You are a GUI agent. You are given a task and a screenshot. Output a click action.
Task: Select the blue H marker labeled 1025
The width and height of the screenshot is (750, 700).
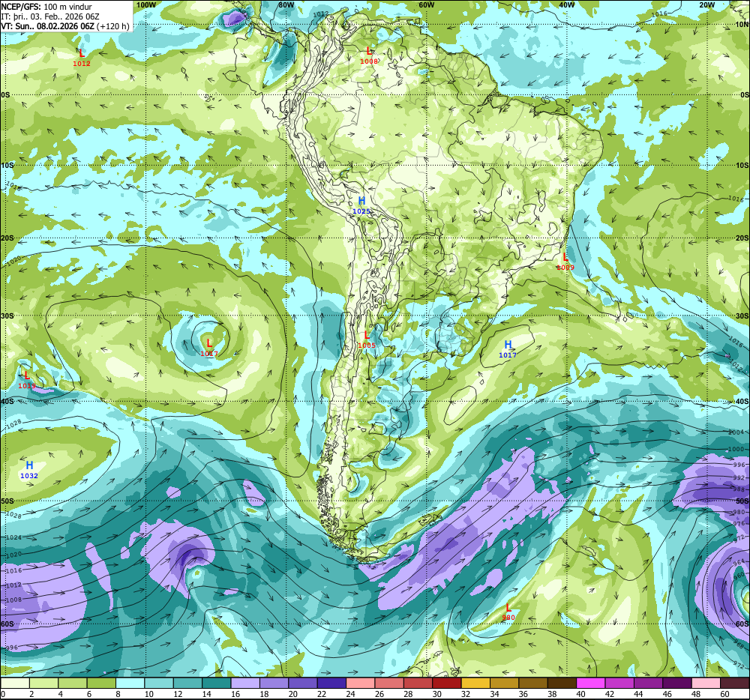[361, 201]
